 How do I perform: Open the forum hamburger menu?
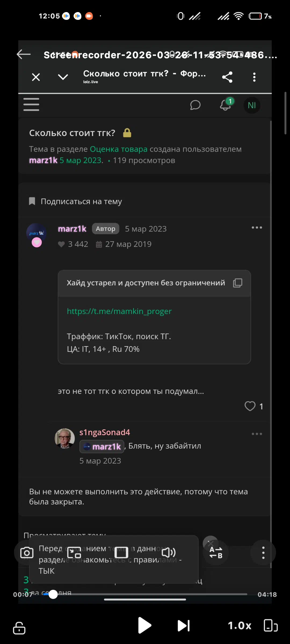click(31, 104)
